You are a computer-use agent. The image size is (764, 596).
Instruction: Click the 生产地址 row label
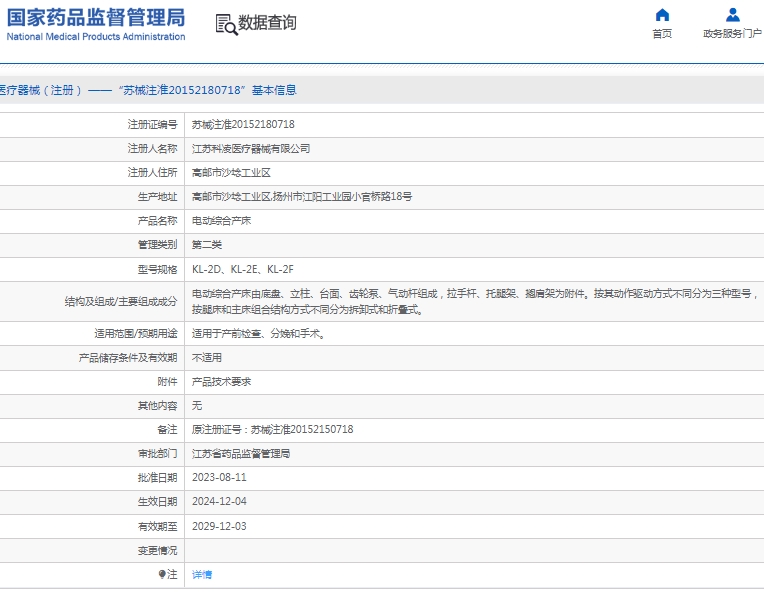tap(157, 196)
